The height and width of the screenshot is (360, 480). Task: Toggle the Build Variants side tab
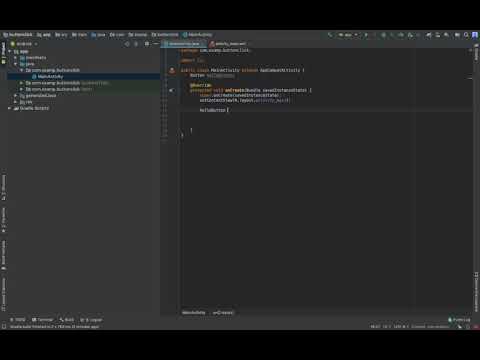tap(3, 255)
